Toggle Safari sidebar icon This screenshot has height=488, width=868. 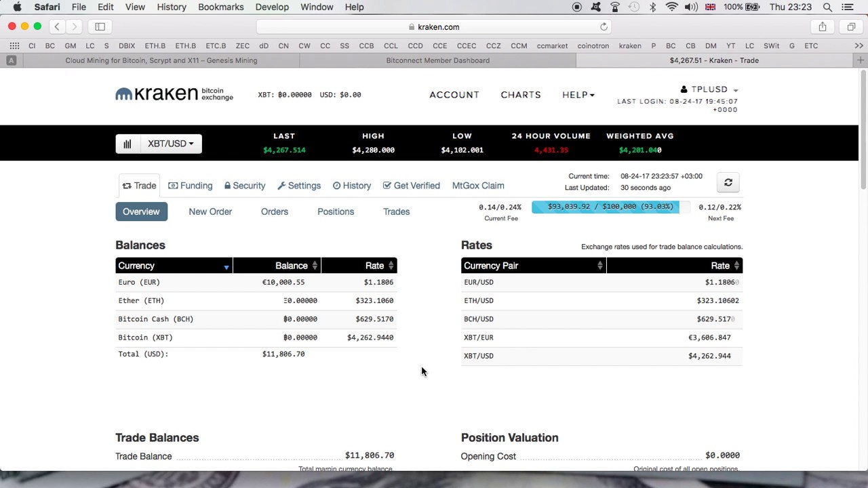pyautogui.click(x=100, y=26)
